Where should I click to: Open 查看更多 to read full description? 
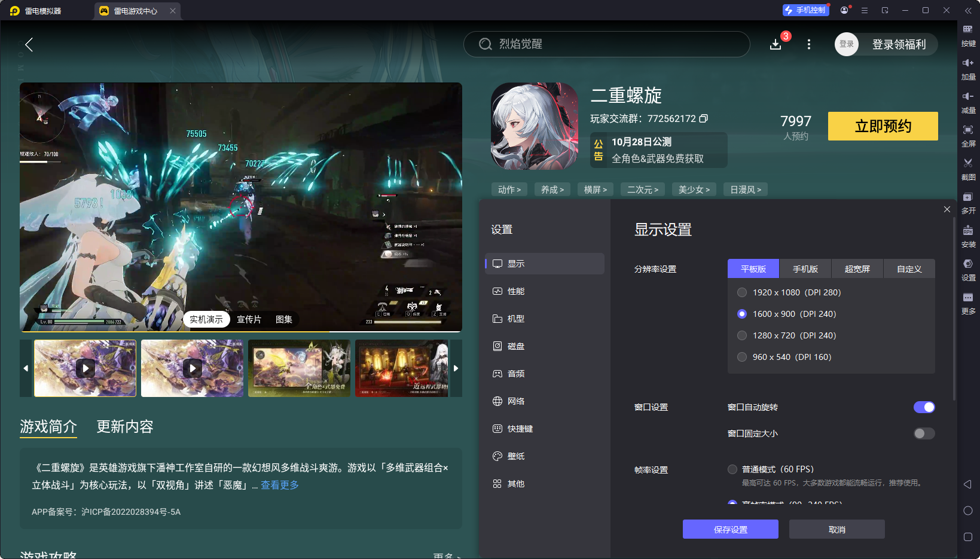pos(279,485)
